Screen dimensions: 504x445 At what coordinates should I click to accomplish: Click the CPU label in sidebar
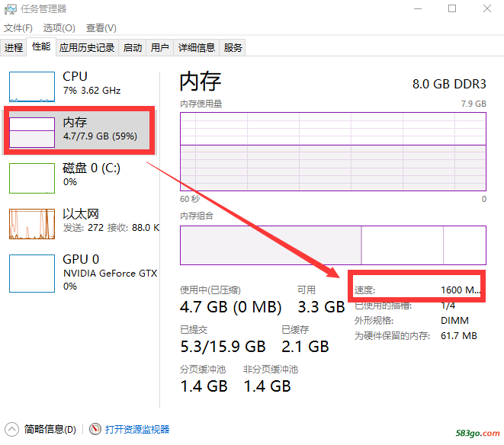[x=75, y=76]
